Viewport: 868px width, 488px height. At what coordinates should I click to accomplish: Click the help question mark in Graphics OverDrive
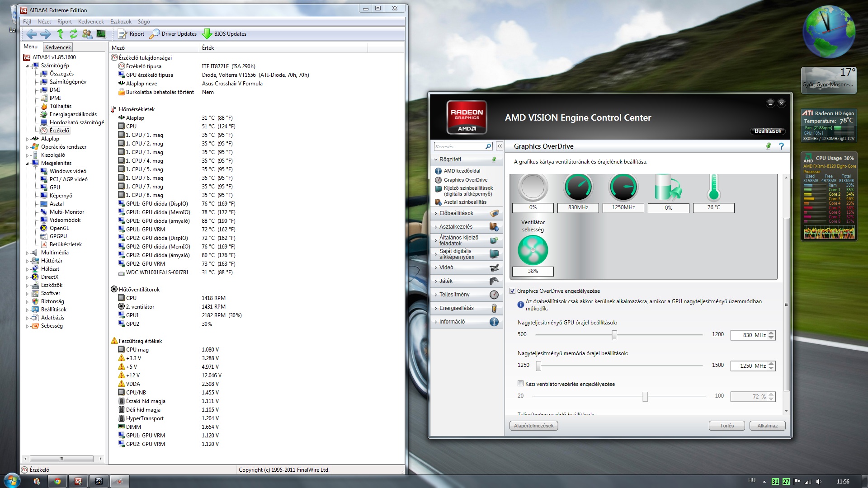[781, 146]
